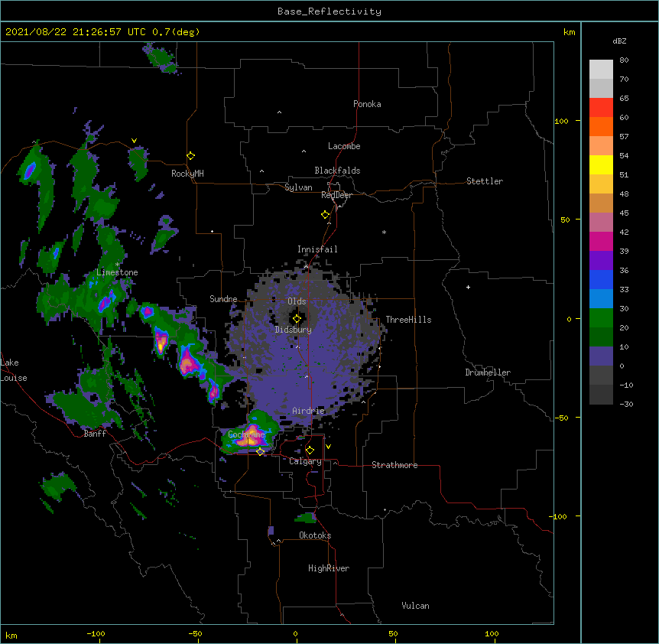Screen dimensions: 659x644
Task: Click the km unit label at top right
Action: (569, 32)
